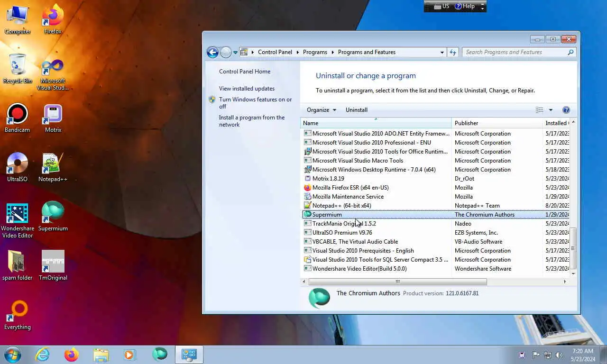The height and width of the screenshot is (364, 607).
Task: Open the Computer desktop icon
Action: tap(18, 20)
